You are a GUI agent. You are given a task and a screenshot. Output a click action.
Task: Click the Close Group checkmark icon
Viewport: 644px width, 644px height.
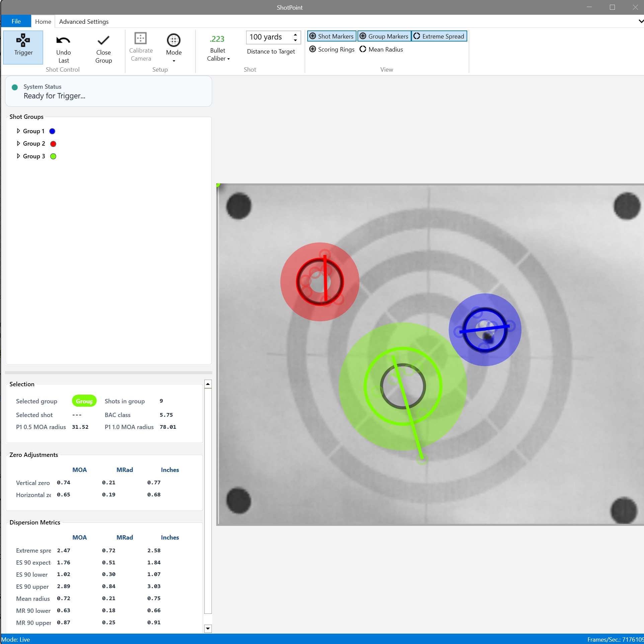click(x=103, y=41)
